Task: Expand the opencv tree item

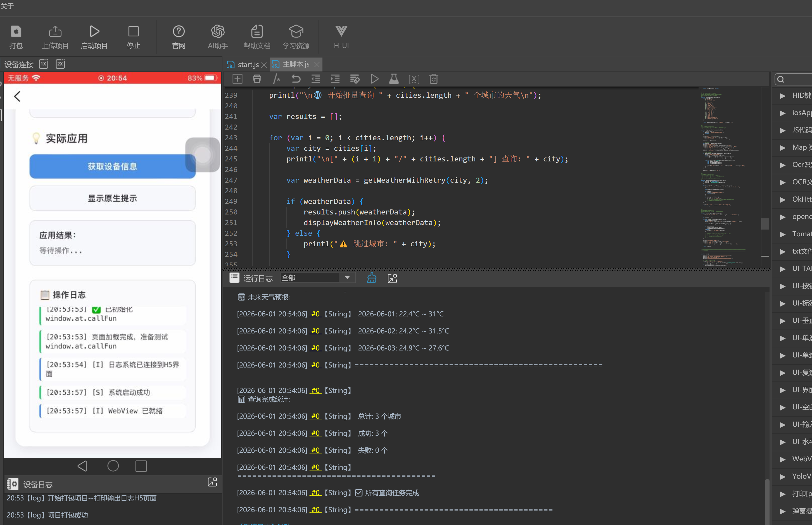Action: coord(783,217)
